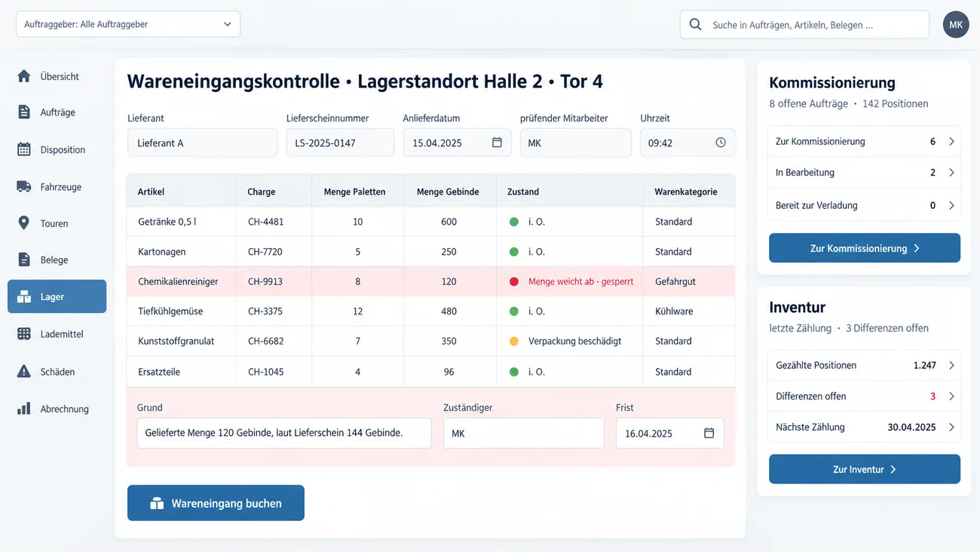Click the boxes icon on Wareneingang buchen
This screenshot has width=980, height=552.
point(157,503)
